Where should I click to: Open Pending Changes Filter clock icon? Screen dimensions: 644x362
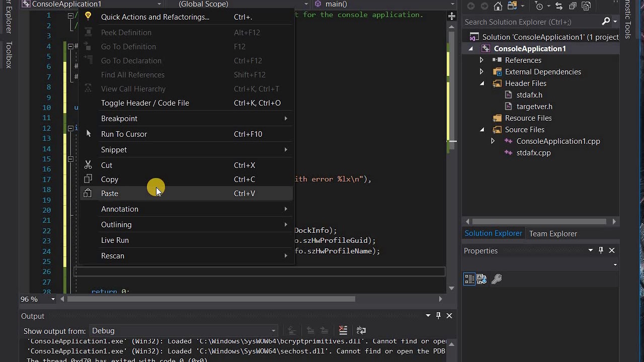[x=539, y=6]
